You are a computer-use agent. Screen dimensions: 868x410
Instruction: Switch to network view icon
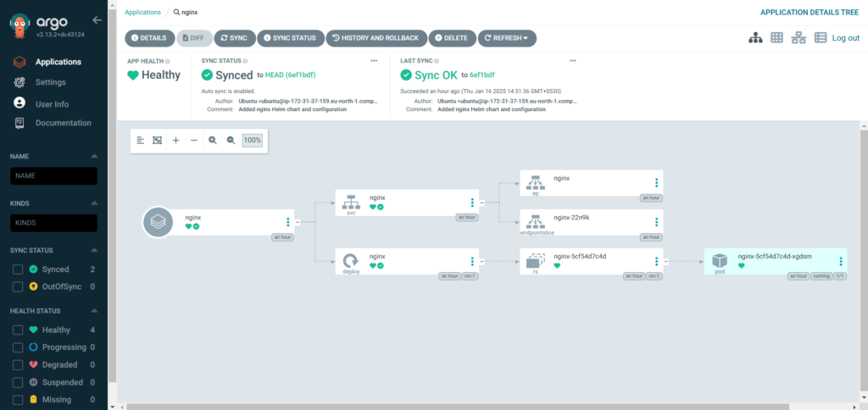[x=798, y=37]
